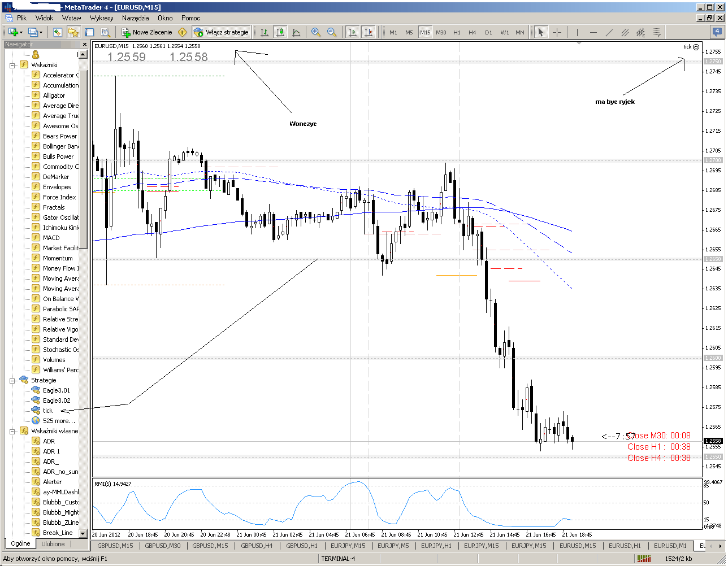Open the Profiles toolbar icon

32,32
